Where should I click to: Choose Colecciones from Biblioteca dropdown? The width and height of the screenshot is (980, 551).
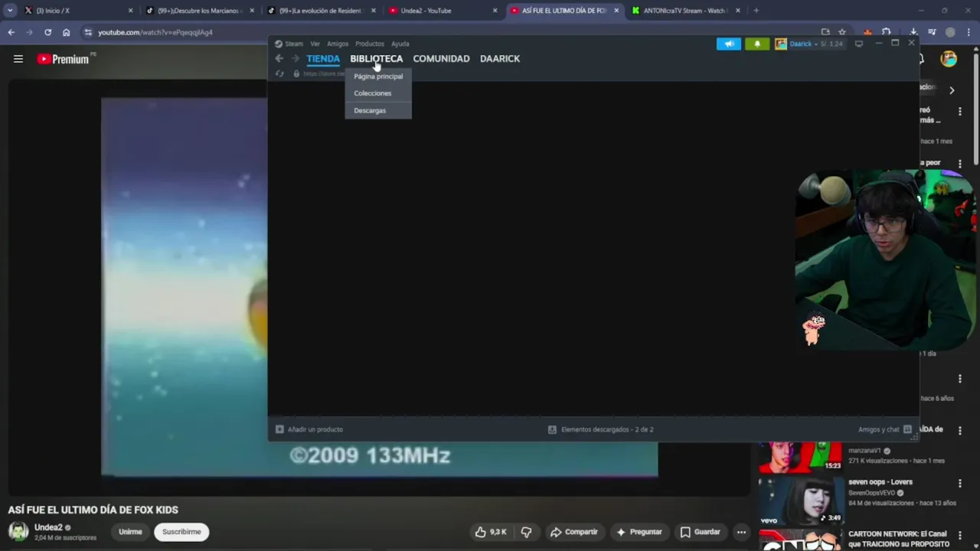[378, 93]
